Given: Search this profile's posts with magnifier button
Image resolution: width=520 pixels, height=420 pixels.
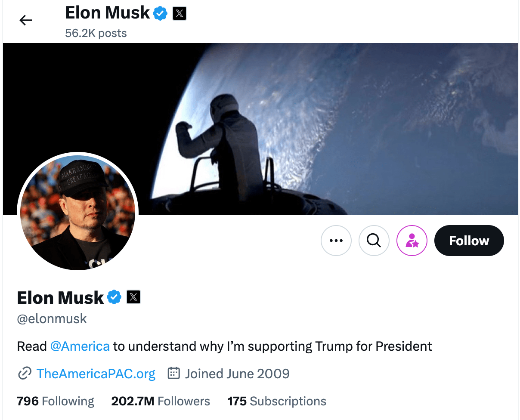Looking at the screenshot, I should tap(374, 241).
